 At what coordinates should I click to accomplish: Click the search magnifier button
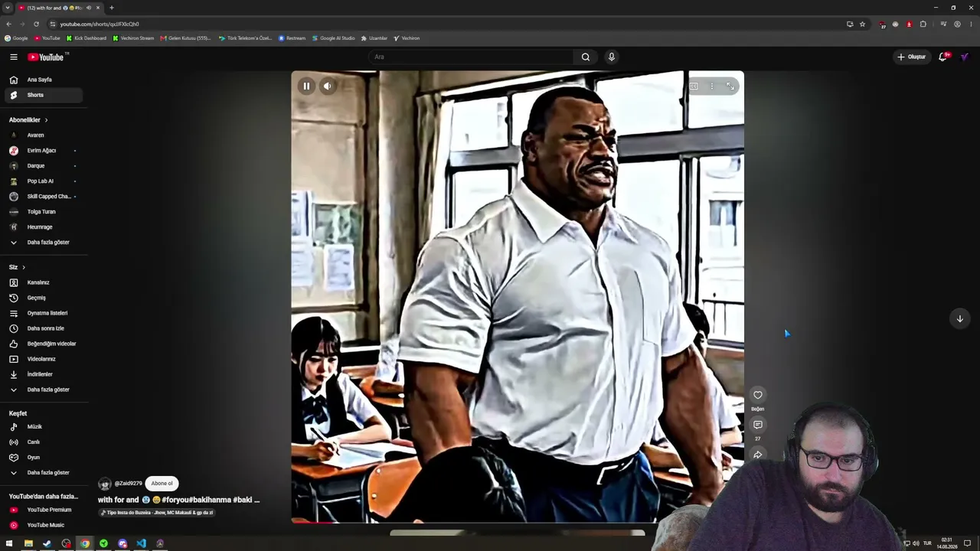click(586, 57)
